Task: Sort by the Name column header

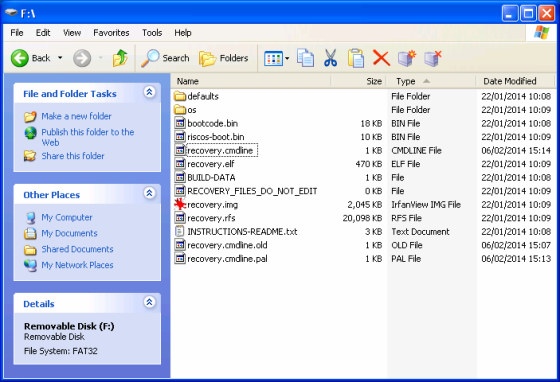Action: tap(251, 81)
